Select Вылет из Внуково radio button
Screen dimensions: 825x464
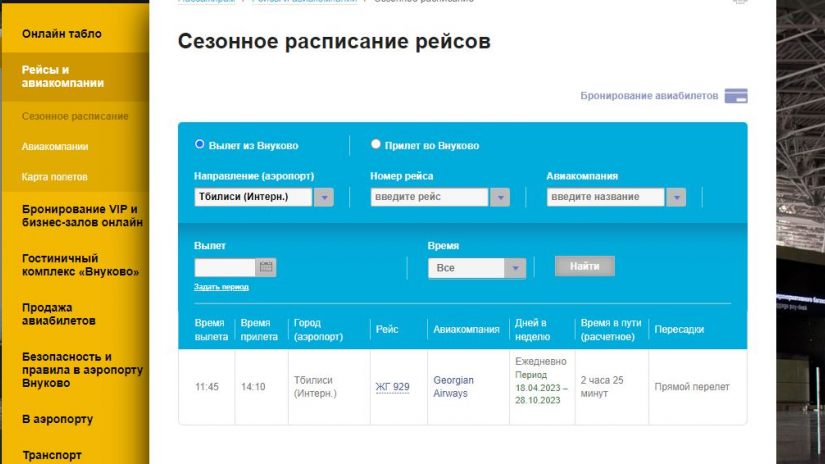point(199,144)
